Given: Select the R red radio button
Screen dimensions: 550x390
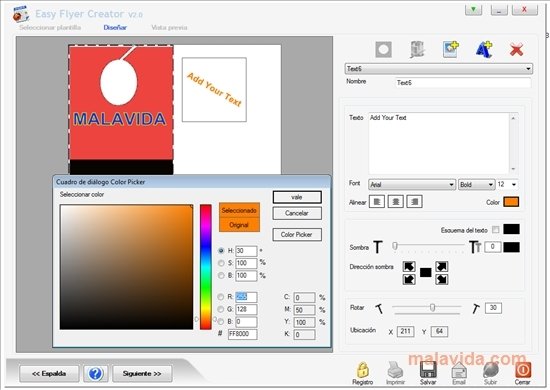Looking at the screenshot, I should coord(221,297).
